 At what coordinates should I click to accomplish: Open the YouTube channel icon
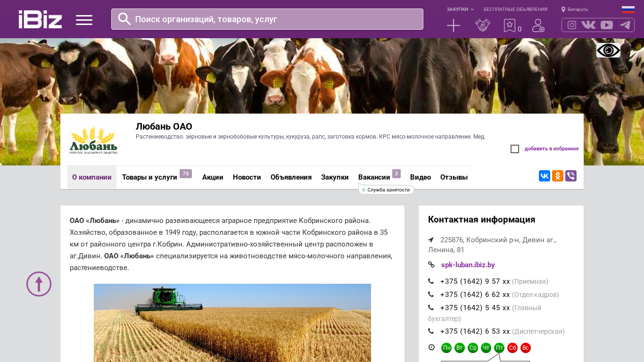click(x=607, y=25)
